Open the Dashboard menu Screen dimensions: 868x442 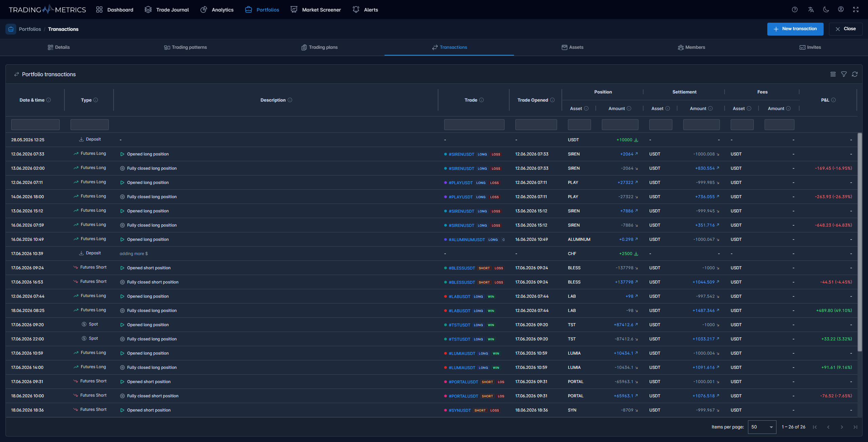[x=115, y=9]
